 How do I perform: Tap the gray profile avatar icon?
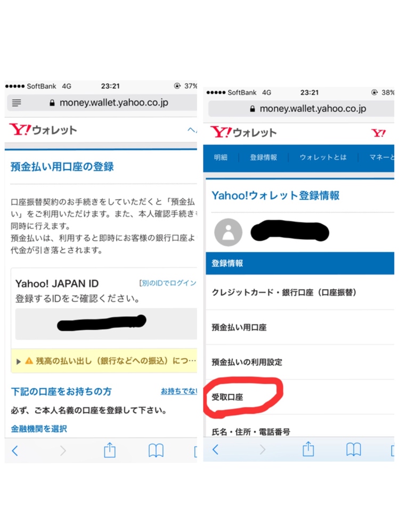229,232
